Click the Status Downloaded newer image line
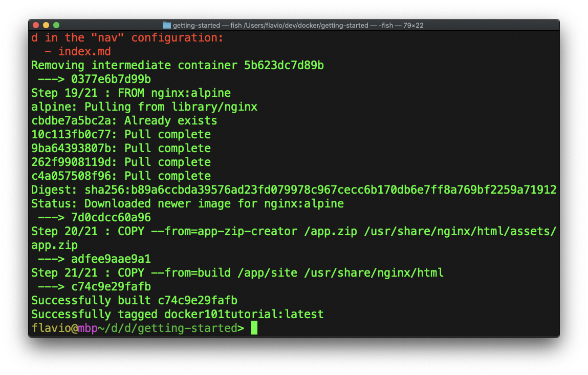Image resolution: width=588 pixels, height=375 pixels. 187,204
